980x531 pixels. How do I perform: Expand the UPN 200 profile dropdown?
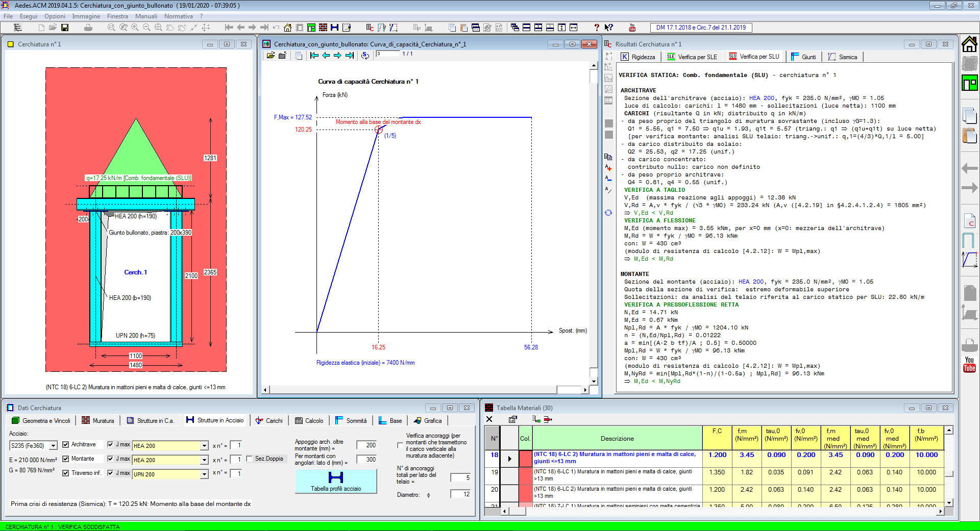point(204,474)
